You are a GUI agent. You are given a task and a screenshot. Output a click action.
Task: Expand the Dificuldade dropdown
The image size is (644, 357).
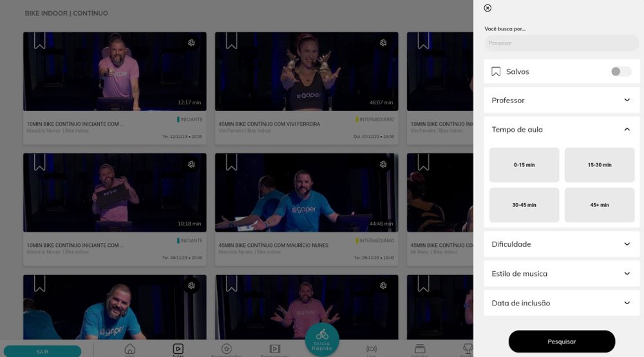[x=562, y=244]
